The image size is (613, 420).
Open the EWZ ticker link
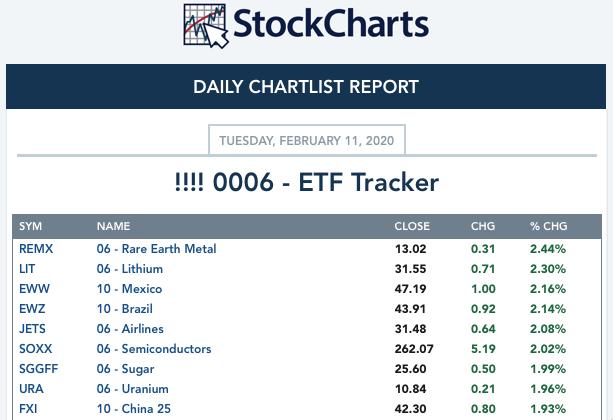(x=32, y=309)
